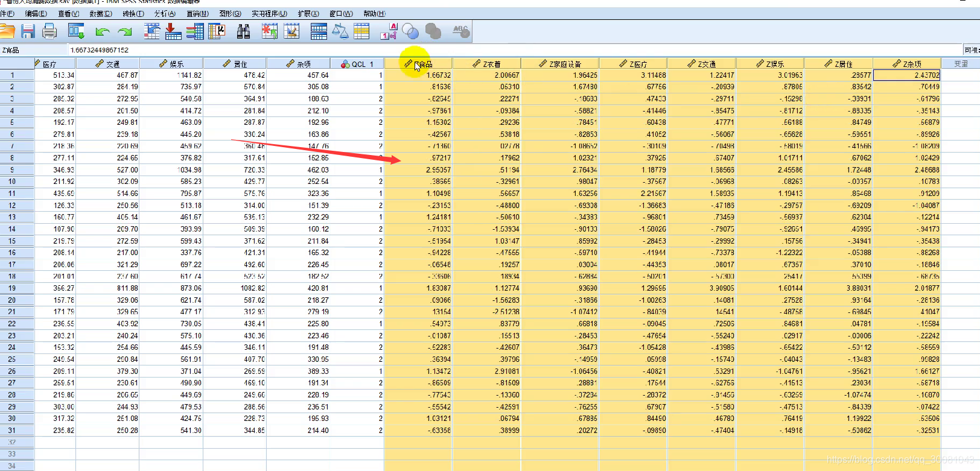
Task: Open the 数据(D) menu
Action: coord(101,13)
